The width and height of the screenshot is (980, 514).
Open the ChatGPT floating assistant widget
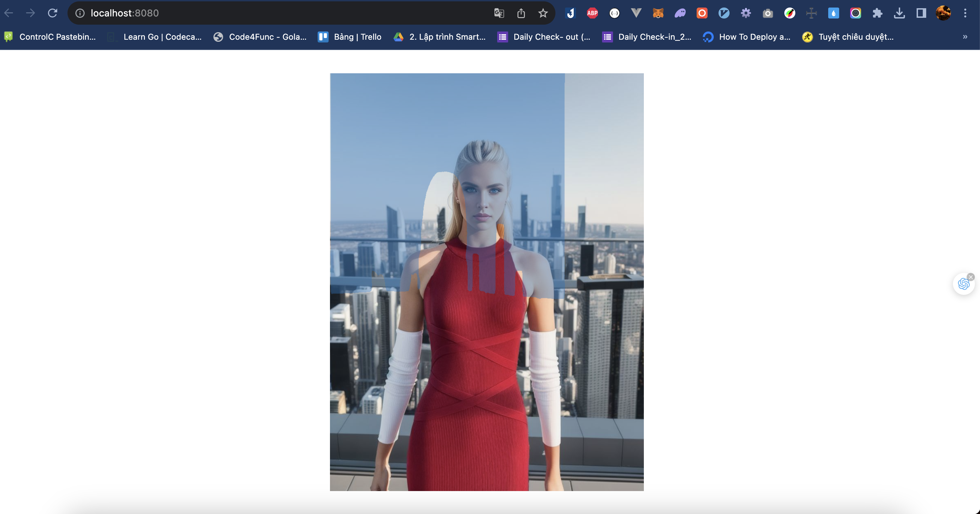tap(963, 284)
